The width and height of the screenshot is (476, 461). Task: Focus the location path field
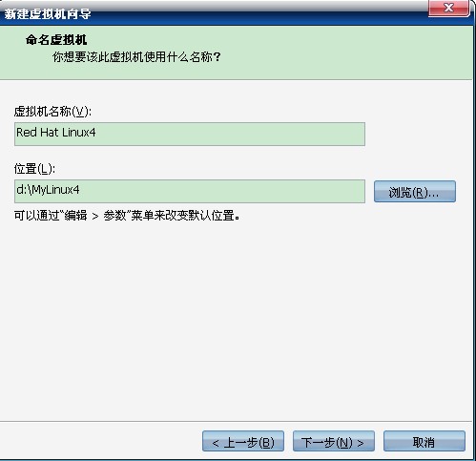click(190, 191)
